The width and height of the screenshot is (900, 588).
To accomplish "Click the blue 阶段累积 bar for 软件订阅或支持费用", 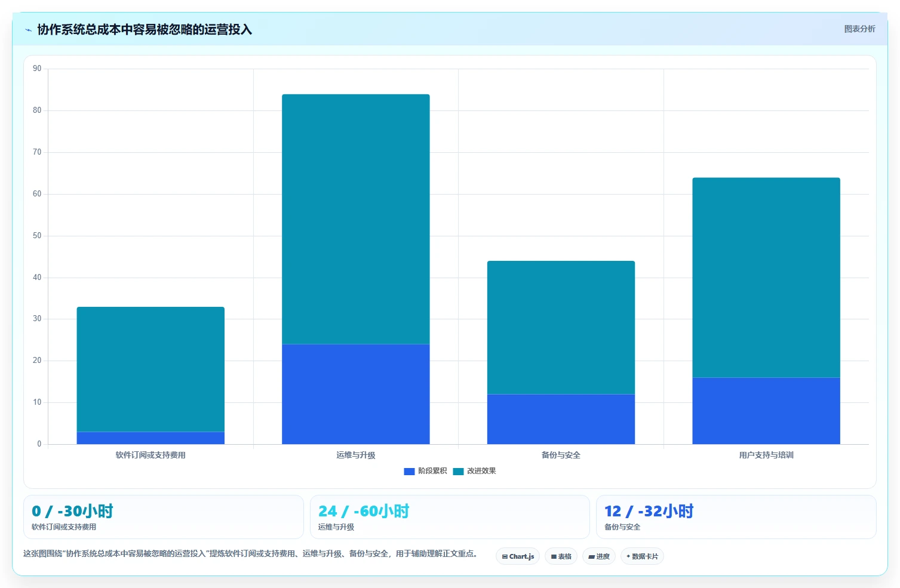I will pos(150,438).
